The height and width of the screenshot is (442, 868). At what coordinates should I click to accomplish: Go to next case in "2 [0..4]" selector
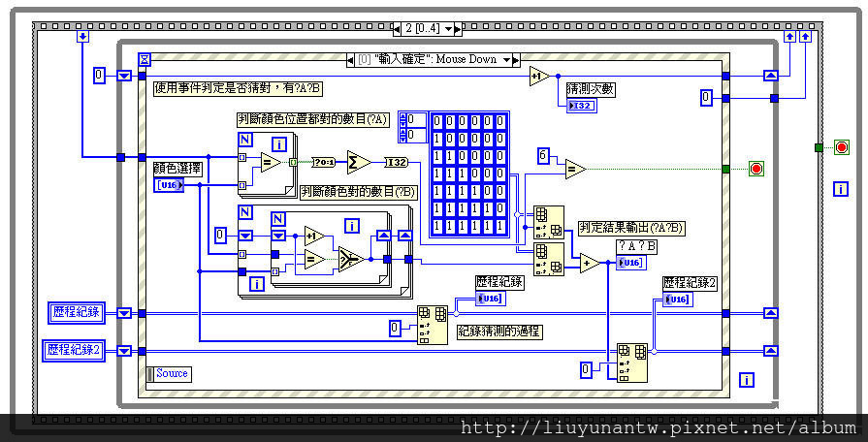point(457,29)
